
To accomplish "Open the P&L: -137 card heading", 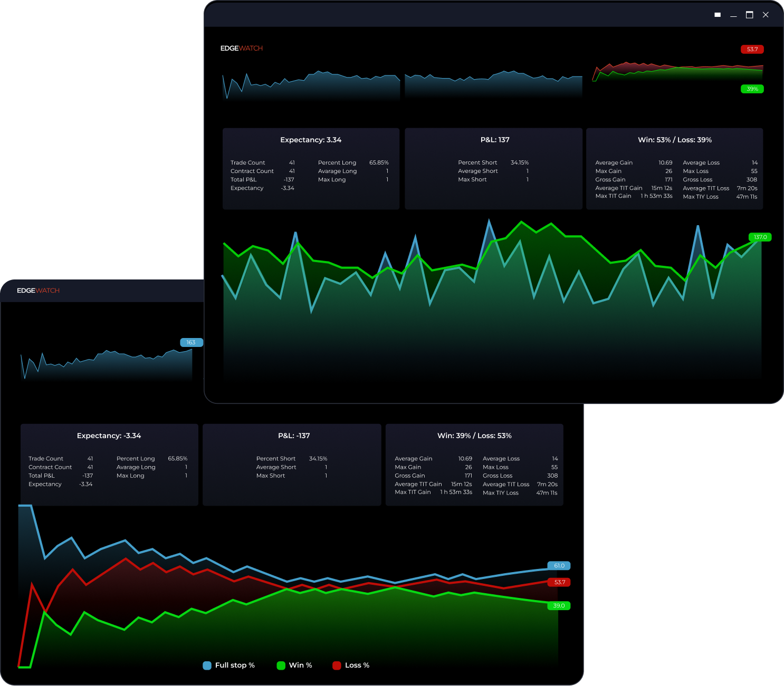I will (294, 436).
